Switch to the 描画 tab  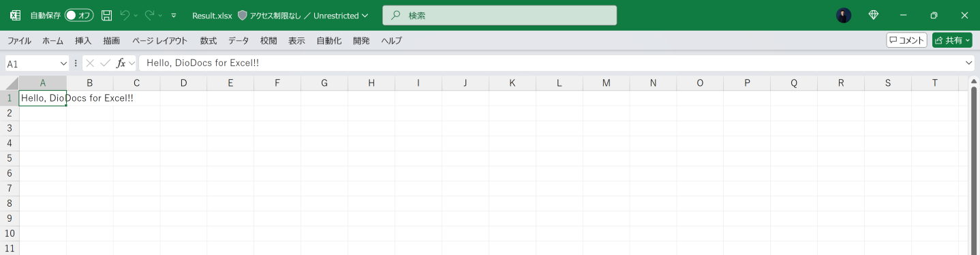(x=112, y=40)
